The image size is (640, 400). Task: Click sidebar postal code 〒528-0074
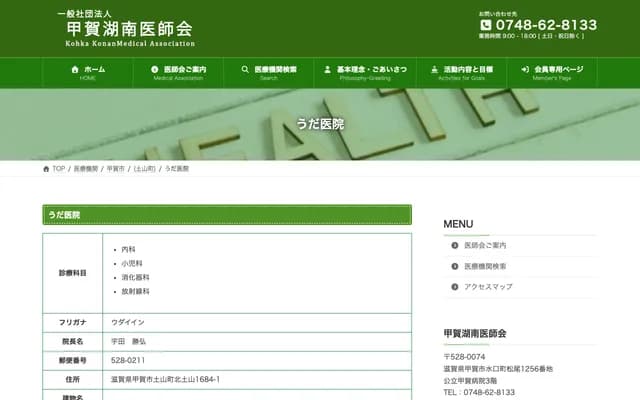[x=464, y=357]
